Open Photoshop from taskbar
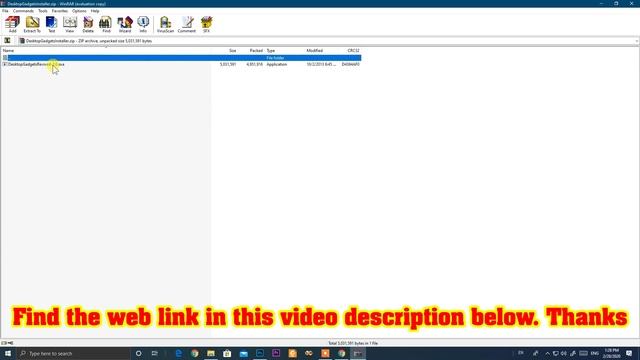640x360 pixels. click(x=260, y=353)
